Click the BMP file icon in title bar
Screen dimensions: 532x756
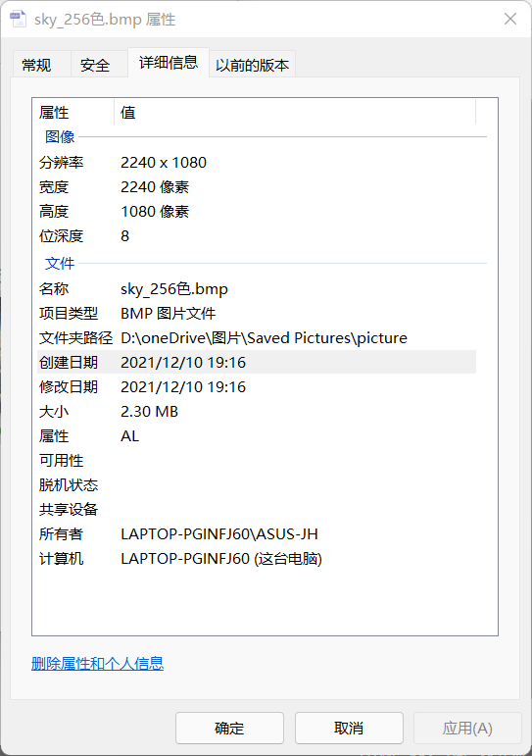[18, 19]
